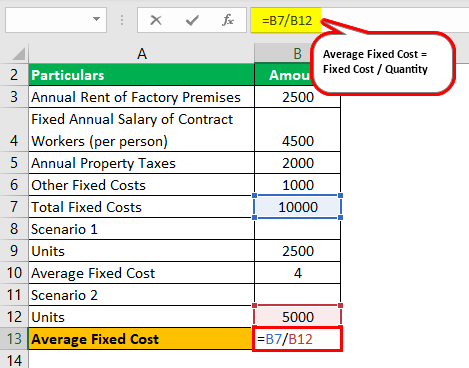Select 'Other Fixed Costs' cell
This screenshot has width=469, height=368.
click(x=141, y=185)
